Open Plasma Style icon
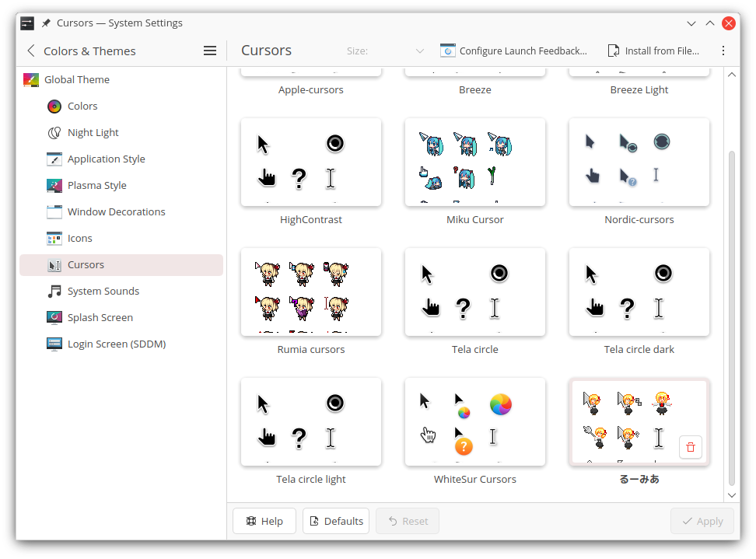The height and width of the screenshot is (559, 756). coord(54,186)
